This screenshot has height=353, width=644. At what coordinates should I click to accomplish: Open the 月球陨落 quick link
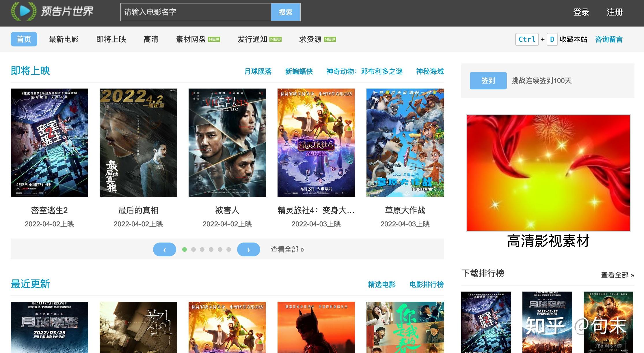click(258, 71)
